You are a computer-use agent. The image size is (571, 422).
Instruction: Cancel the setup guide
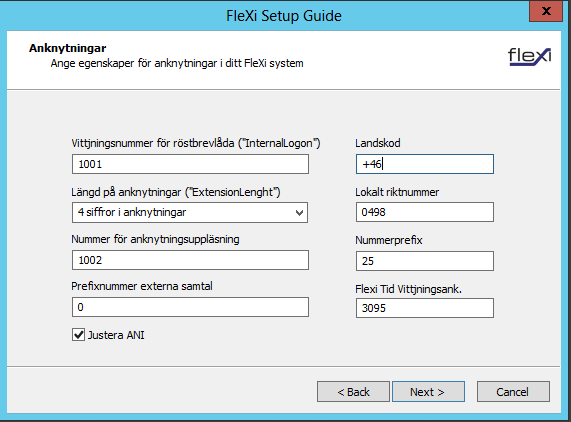pyautogui.click(x=513, y=392)
